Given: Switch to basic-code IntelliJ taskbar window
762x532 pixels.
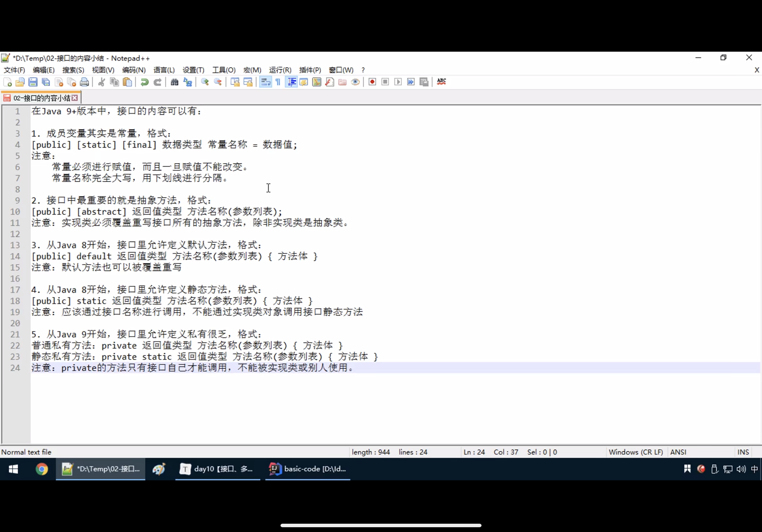Looking at the screenshot, I should click(308, 469).
